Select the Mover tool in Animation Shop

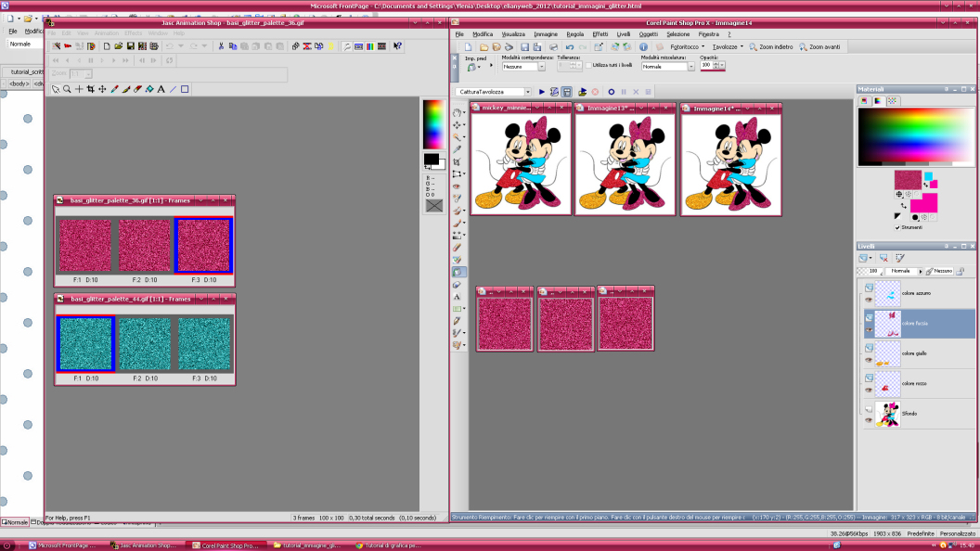tap(102, 89)
